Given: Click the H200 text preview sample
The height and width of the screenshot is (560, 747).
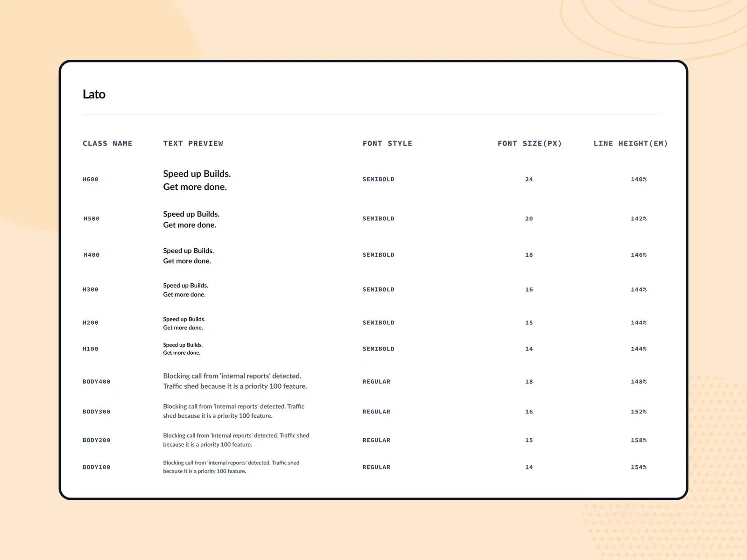Looking at the screenshot, I should tap(184, 323).
